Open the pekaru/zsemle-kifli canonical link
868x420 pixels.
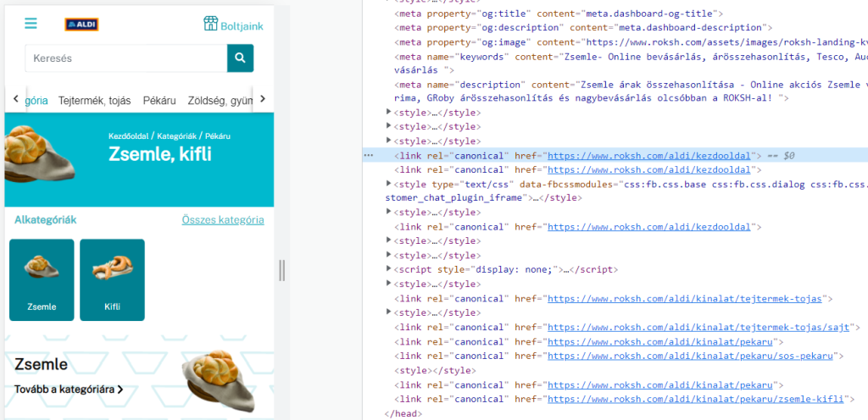[x=695, y=399]
